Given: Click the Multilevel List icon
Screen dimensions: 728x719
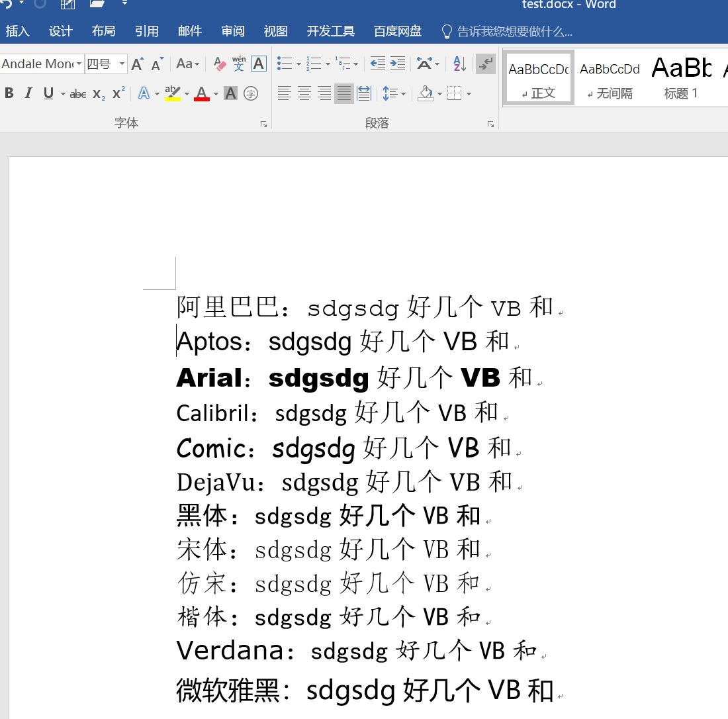Looking at the screenshot, I should (x=343, y=64).
